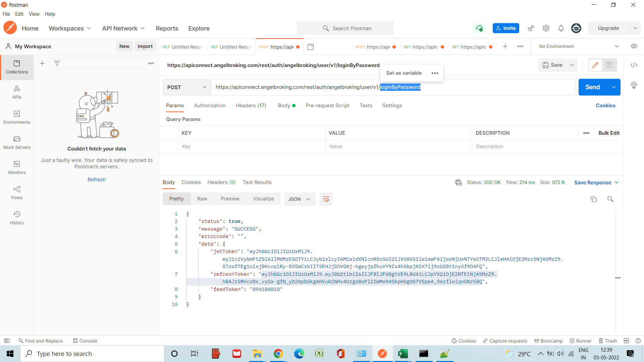Click the sync status cloud icon
The height and width of the screenshot is (362, 644).
pos(479,28)
